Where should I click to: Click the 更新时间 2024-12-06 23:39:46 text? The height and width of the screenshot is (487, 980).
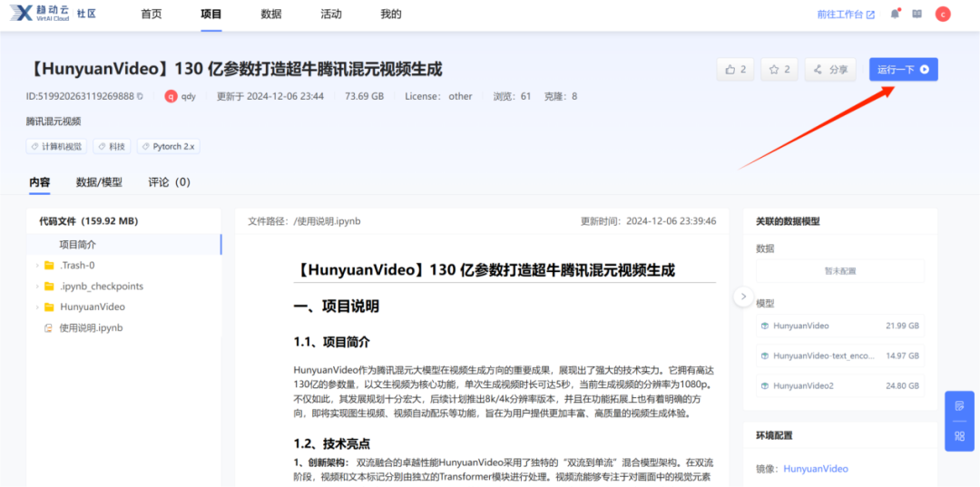coord(649,221)
